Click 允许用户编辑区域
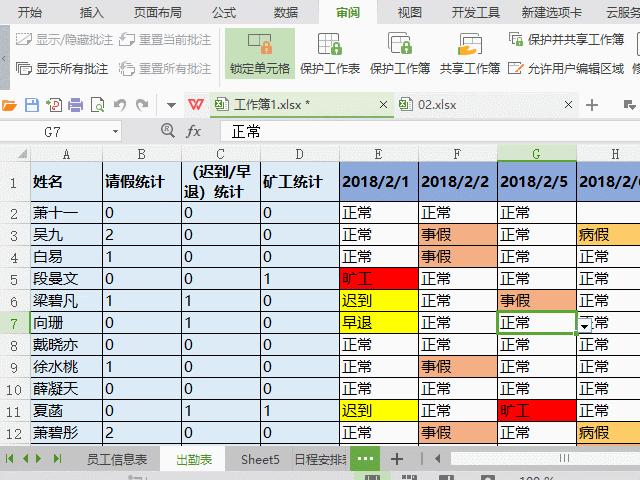 566,68
